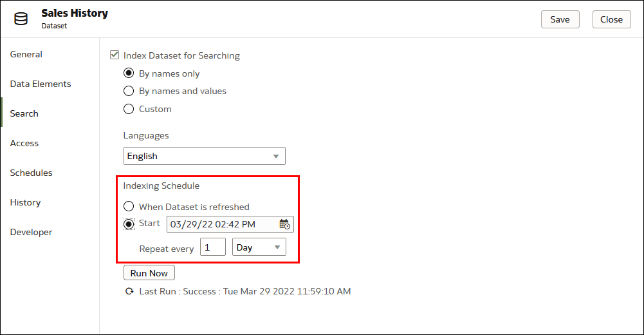The image size is (644, 335).
Task: Uncheck Index Dataset for Searching checkbox
Action: 115,55
